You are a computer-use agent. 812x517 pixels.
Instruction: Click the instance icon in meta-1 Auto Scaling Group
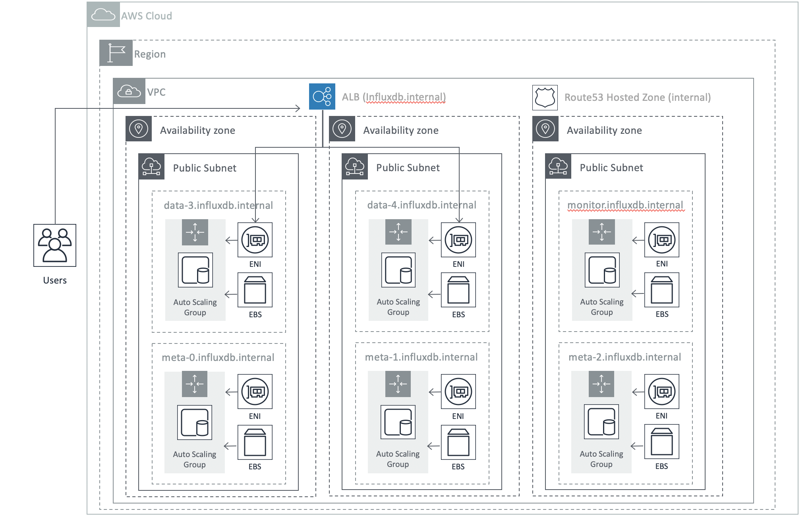(x=398, y=422)
